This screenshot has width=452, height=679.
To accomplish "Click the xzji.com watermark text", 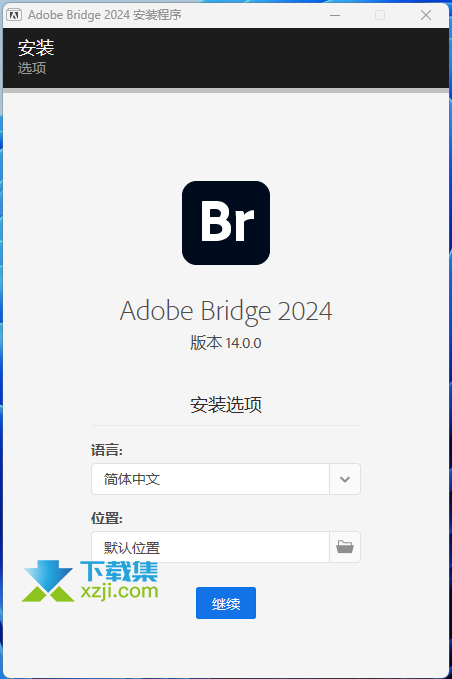I will 119,591.
